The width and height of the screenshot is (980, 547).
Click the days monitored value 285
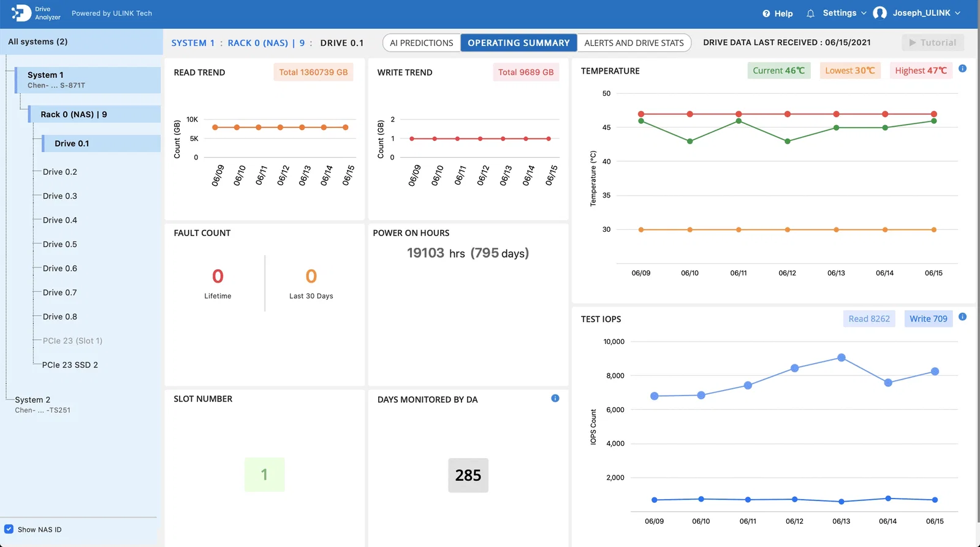468,475
